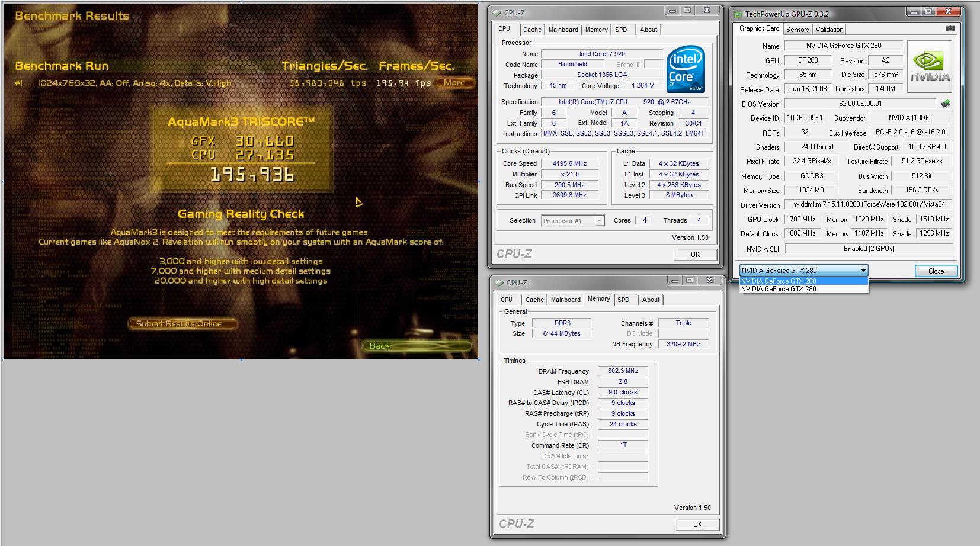Click the Package field Socket 1366 LGA
The image size is (980, 546).
click(602, 75)
